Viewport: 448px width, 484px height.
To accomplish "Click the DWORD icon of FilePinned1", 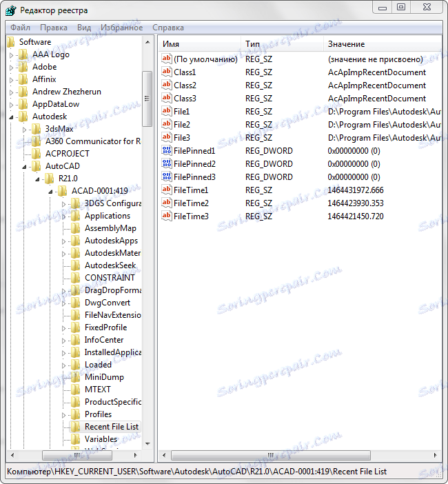I will tap(166, 150).
